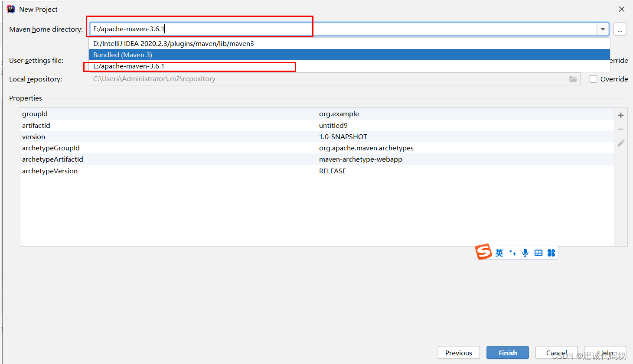Select D:/IntelliJ IDEA 2020.2.3 maven3 option
The width and height of the screenshot is (633, 364).
349,43
